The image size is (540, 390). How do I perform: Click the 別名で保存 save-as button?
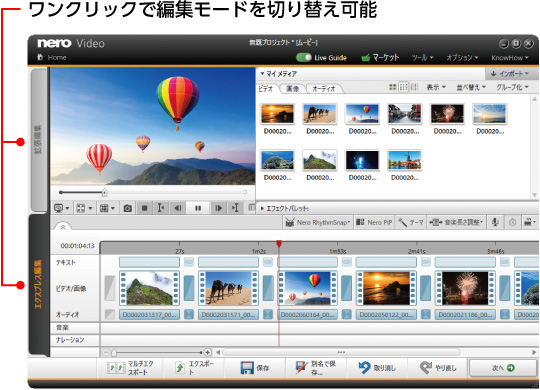(316, 368)
